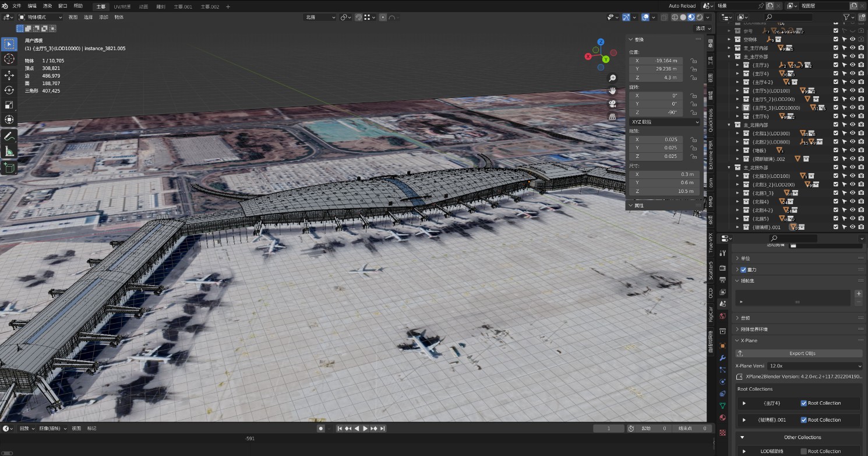Activate the Rotate tool
This screenshot has width=868, height=456.
point(9,90)
